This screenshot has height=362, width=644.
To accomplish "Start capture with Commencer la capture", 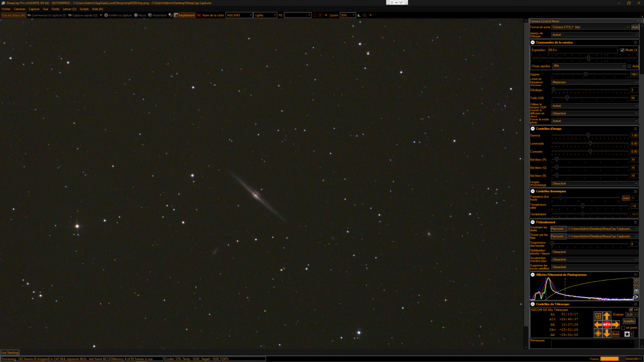I will tap(47, 15).
